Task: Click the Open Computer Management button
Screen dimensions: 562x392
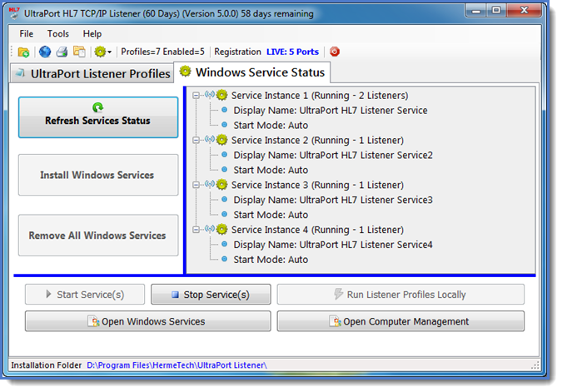Action: click(x=400, y=321)
